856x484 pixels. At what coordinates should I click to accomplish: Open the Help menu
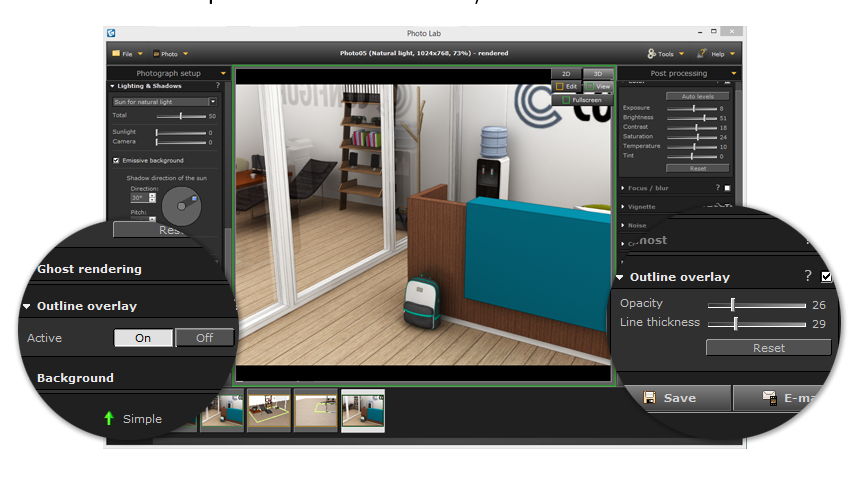716,54
